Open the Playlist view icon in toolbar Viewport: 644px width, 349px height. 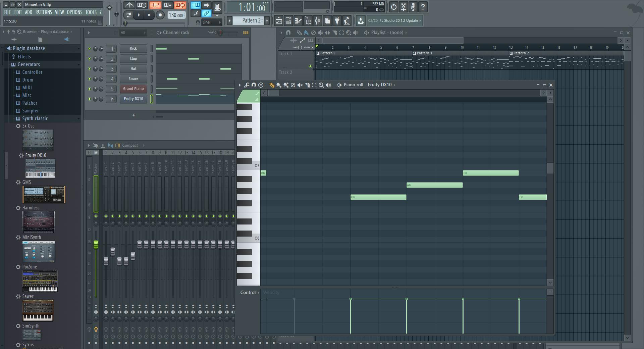point(278,21)
